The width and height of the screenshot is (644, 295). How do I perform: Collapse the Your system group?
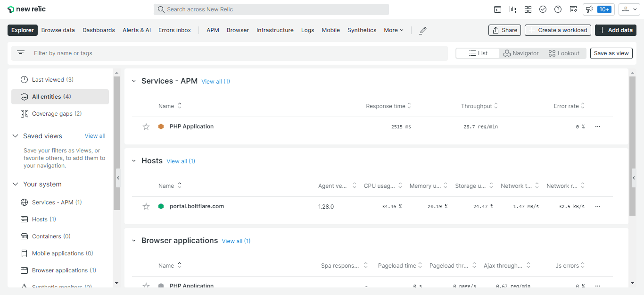15,184
